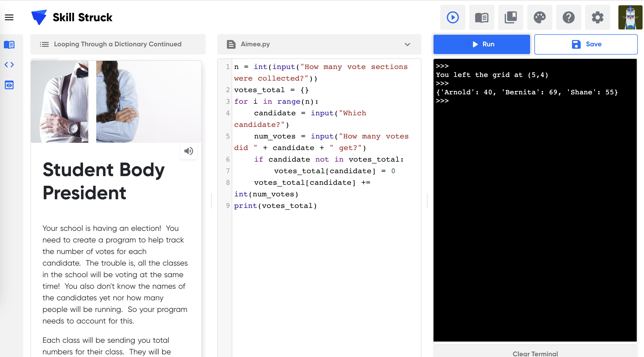Viewport: 644px width, 357px height.
Task: Open the user avatar profile picture
Action: coord(630,17)
